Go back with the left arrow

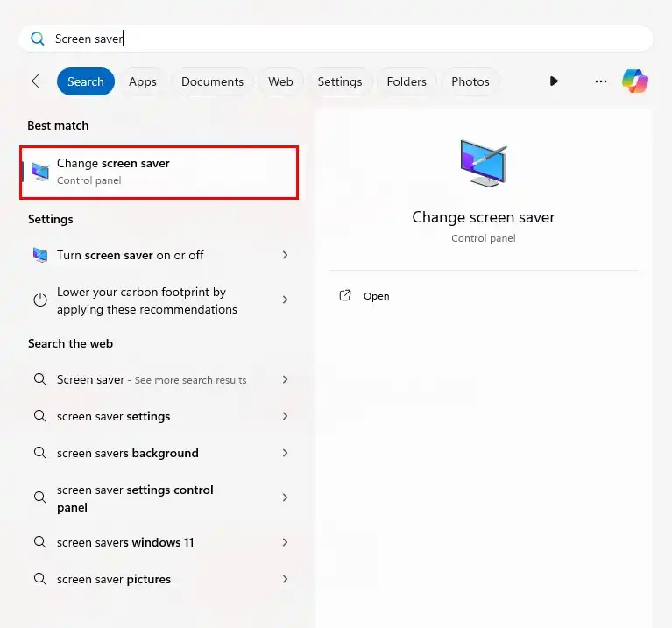point(39,81)
